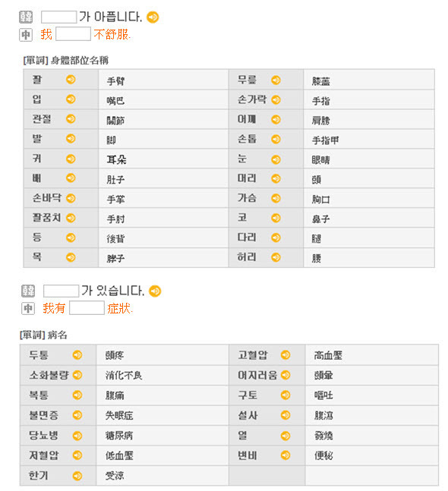Image resolution: width=448 pixels, height=491 pixels.
Task: Play pronunciation of 고혈압
Action: point(286,355)
